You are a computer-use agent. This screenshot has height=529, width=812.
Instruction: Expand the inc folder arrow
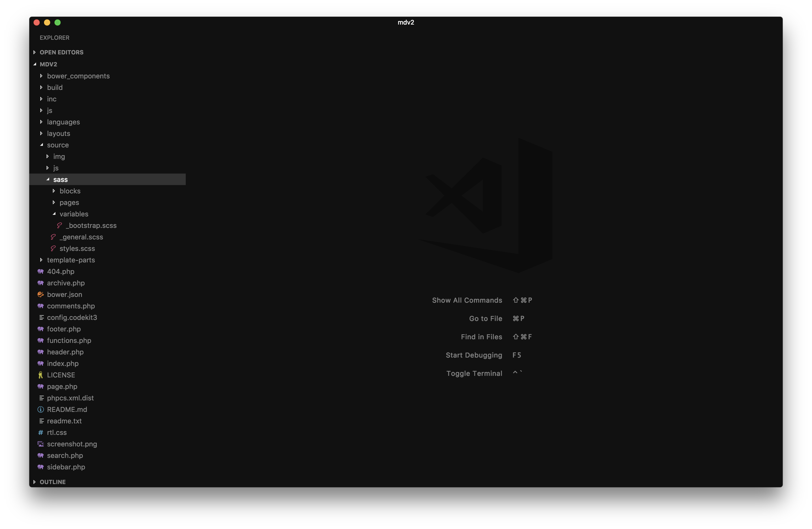click(41, 99)
